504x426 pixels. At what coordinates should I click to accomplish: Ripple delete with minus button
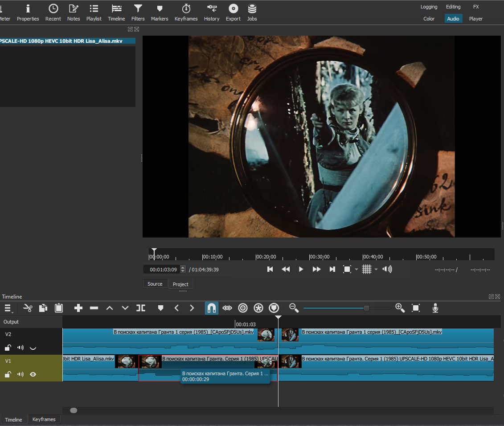coord(94,308)
